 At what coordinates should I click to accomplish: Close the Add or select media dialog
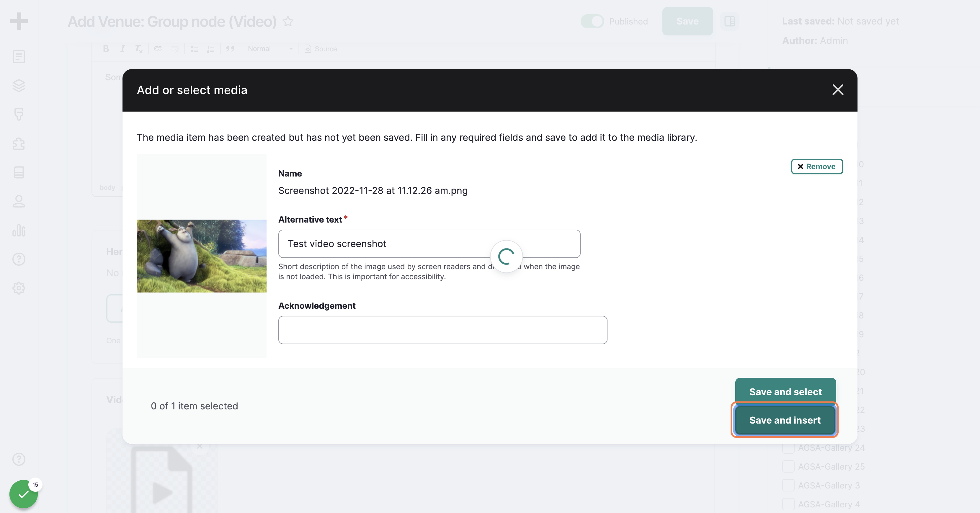coord(838,90)
